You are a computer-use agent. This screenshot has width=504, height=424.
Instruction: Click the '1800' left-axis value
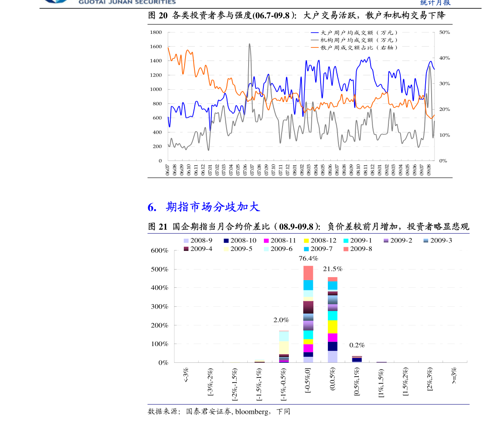156,32
